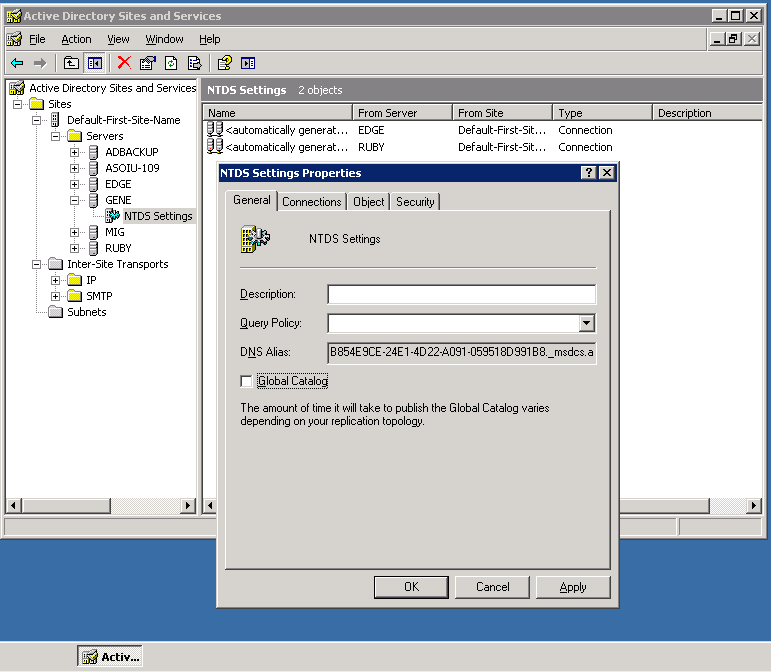Viewport: 771px width, 672px height.
Task: Click the Up one level folder icon
Action: [71, 63]
